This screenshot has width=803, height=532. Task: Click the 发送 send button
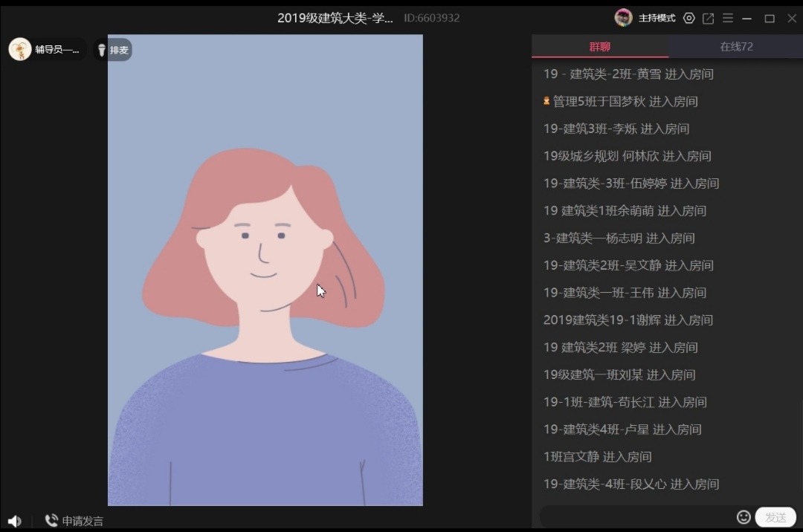coord(775,517)
